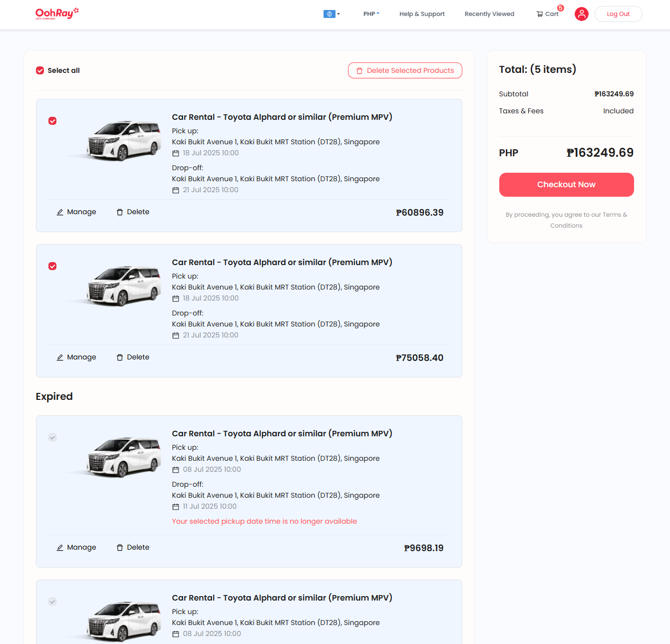The height and width of the screenshot is (644, 670).
Task: Open Help & Support
Action: point(422,14)
